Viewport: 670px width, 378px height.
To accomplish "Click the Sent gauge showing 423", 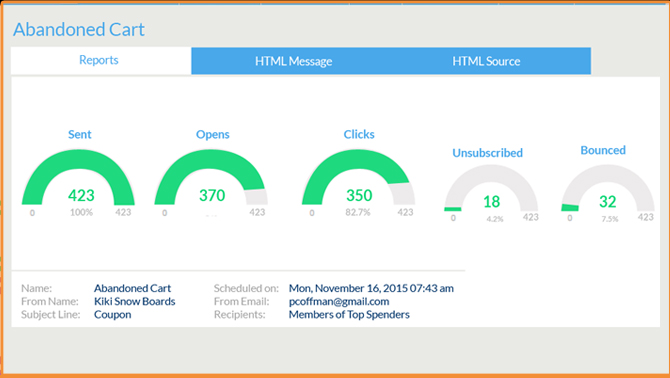I will click(79, 177).
